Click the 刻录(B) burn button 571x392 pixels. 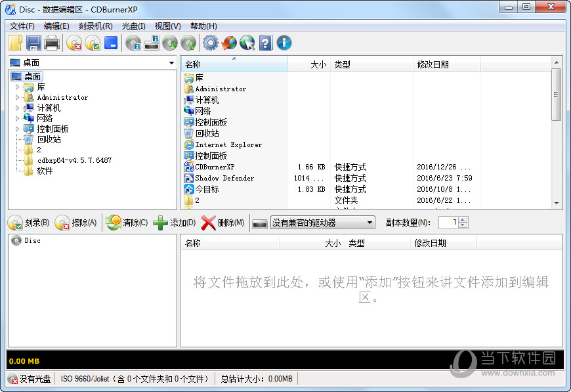(x=29, y=223)
